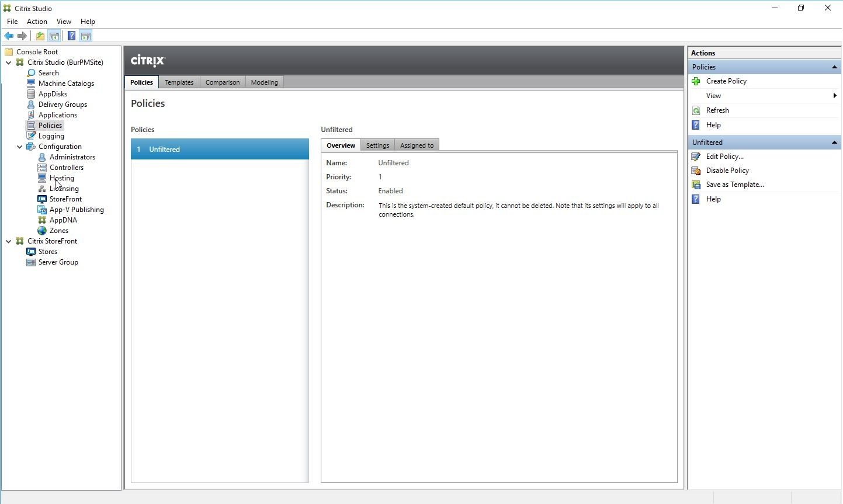The image size is (843, 504).
Task: Click Help under the Unfiltered actions
Action: pos(713,199)
